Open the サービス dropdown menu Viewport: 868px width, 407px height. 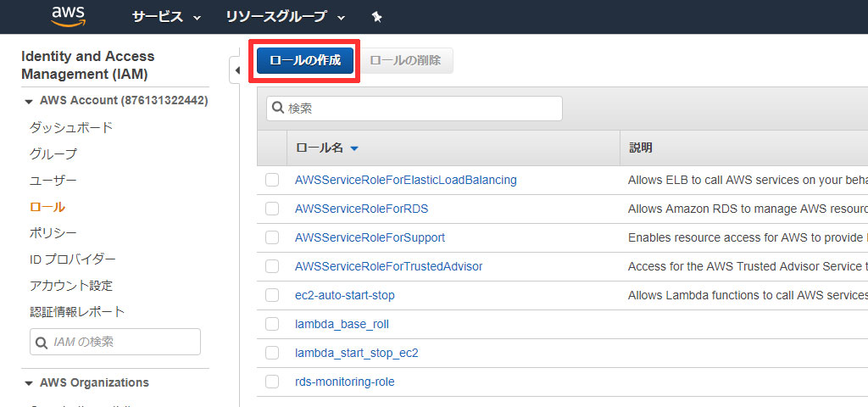(x=167, y=17)
